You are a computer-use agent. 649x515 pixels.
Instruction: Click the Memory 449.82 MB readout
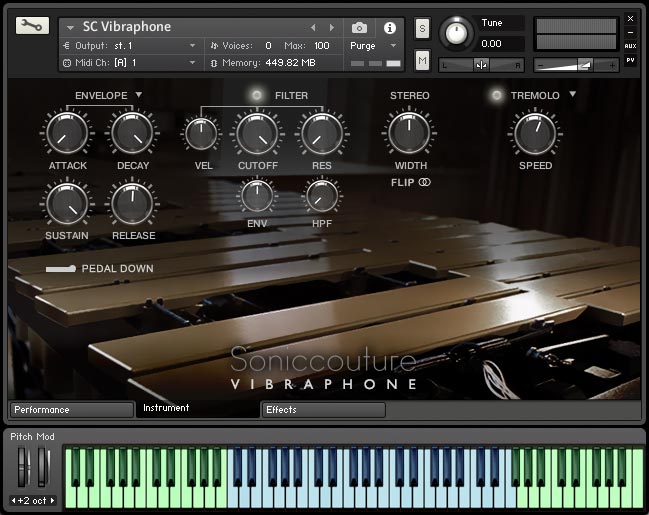tap(290, 63)
